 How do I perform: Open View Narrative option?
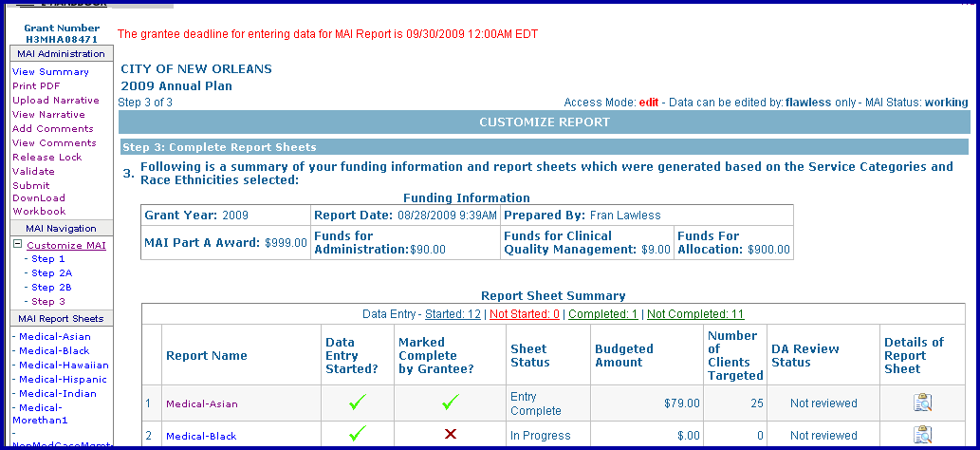point(48,115)
